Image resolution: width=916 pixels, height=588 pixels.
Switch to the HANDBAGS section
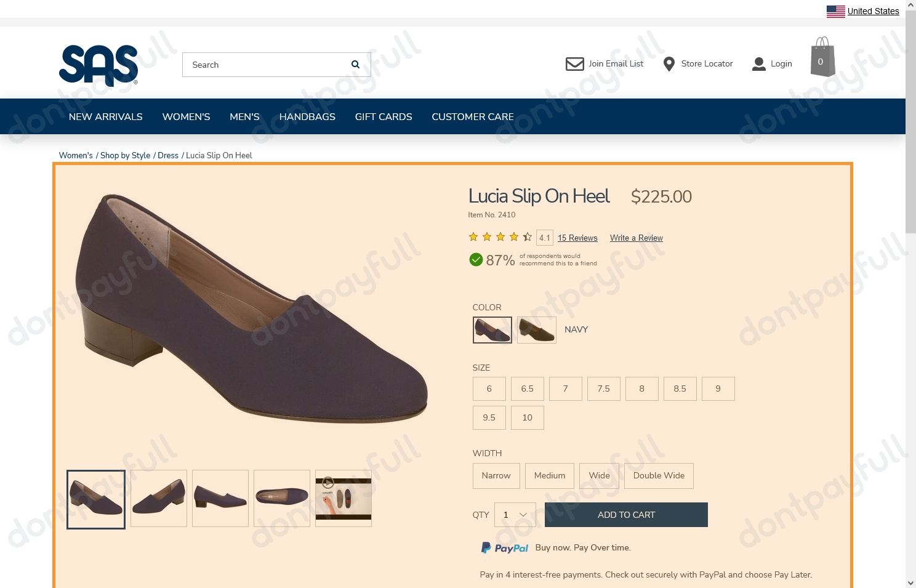click(307, 116)
